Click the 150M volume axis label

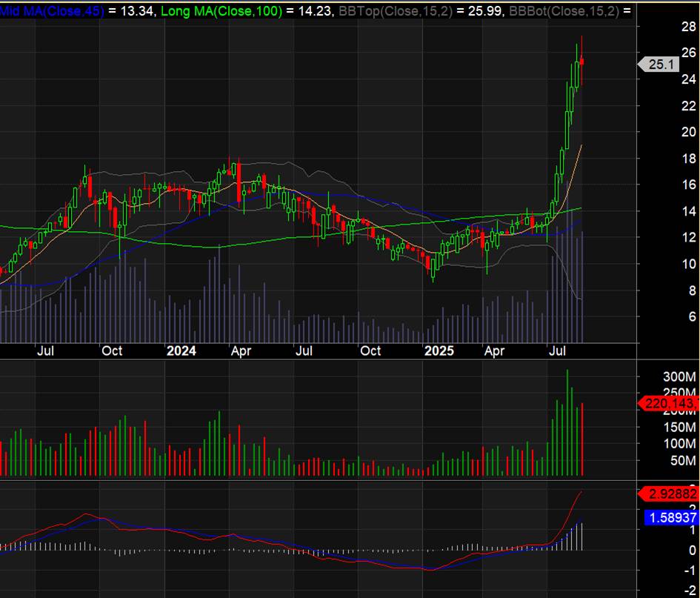point(679,428)
